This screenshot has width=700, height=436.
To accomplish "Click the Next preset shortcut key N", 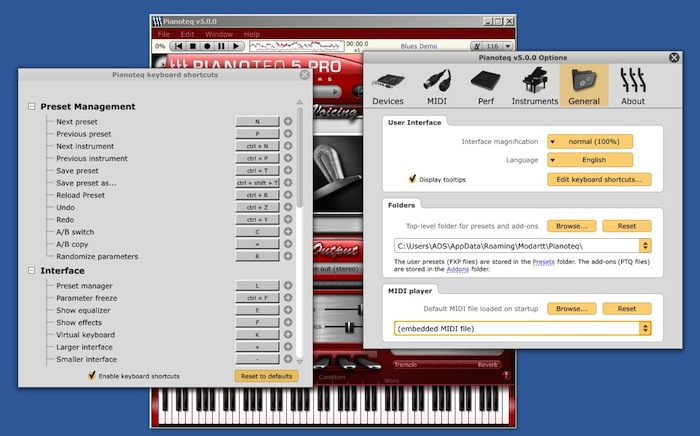I will [x=257, y=121].
